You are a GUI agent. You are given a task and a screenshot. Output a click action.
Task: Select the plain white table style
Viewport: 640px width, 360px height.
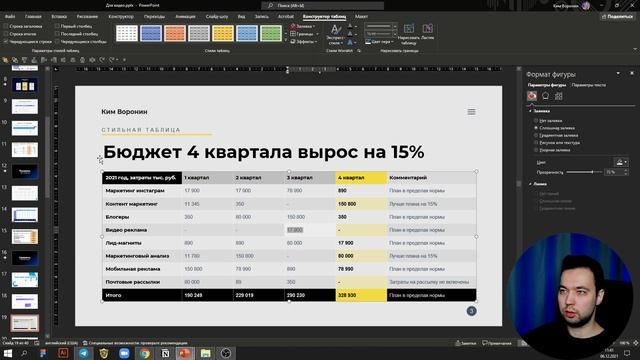coord(127,33)
